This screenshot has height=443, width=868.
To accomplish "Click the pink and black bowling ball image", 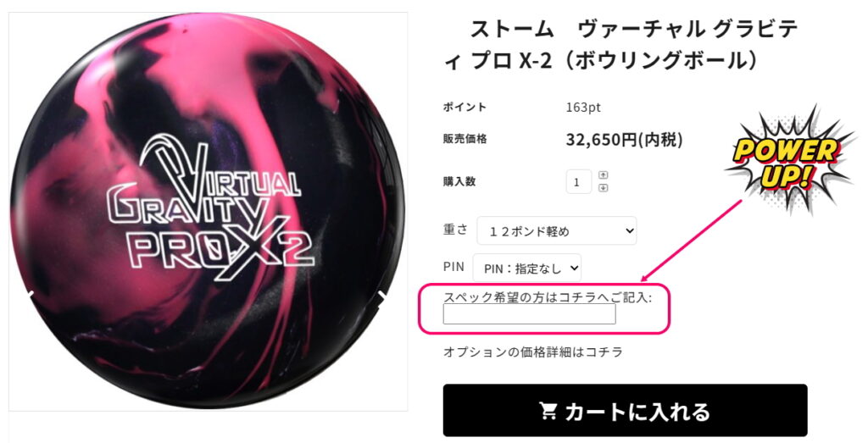I will pyautogui.click(x=208, y=211).
